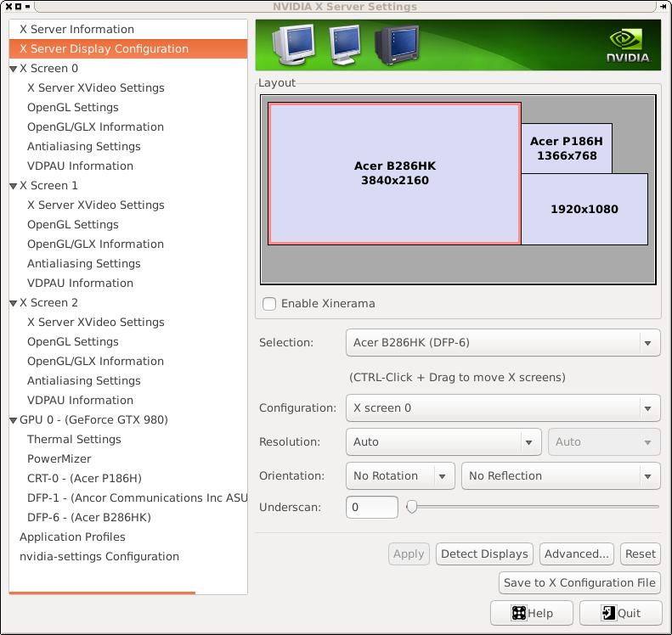Click Save to X Configuration File
This screenshot has width=672, height=635.
coord(579,582)
